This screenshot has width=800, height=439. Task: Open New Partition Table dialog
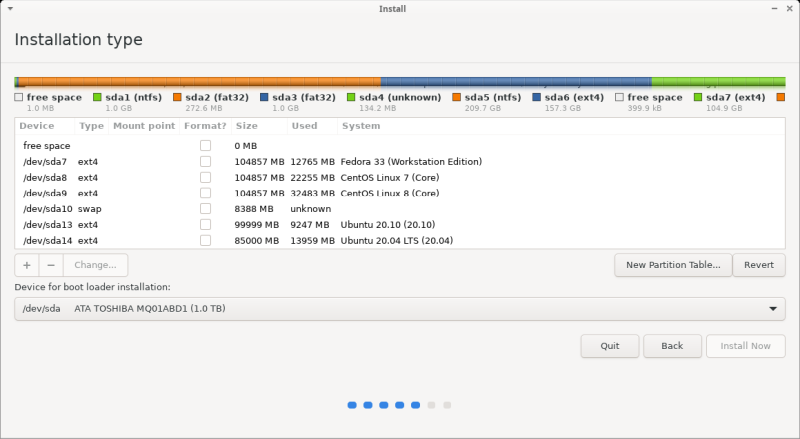coord(673,265)
